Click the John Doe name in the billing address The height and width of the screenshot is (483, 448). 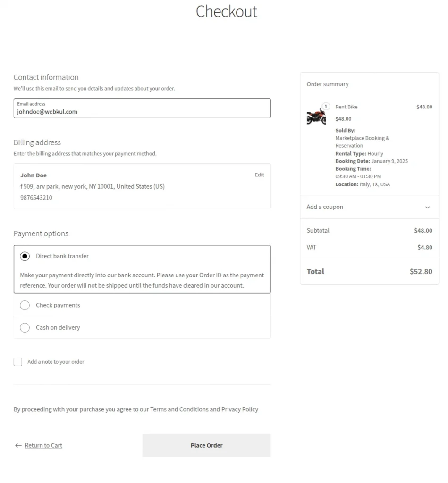[34, 175]
